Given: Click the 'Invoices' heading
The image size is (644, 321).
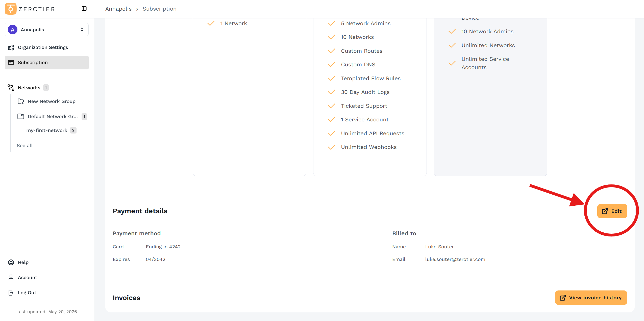Looking at the screenshot, I should (x=127, y=298).
